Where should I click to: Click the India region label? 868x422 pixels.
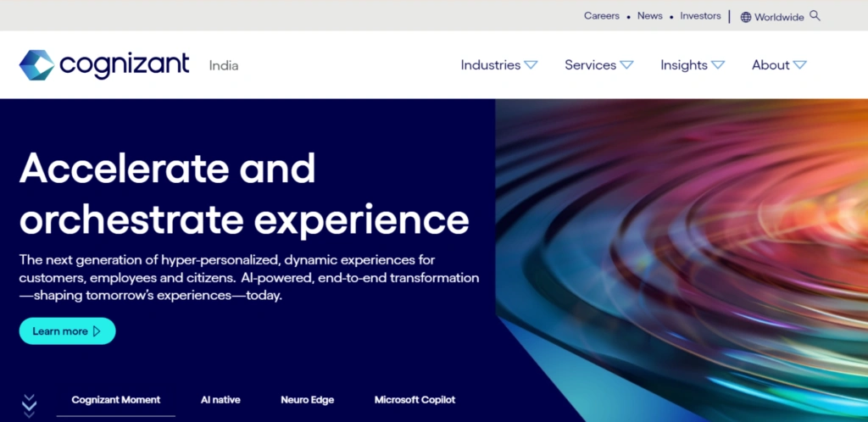point(224,66)
